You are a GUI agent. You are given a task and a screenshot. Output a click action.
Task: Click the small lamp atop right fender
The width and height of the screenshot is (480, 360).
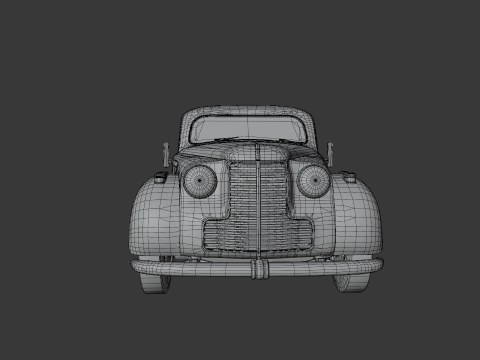tap(349, 177)
